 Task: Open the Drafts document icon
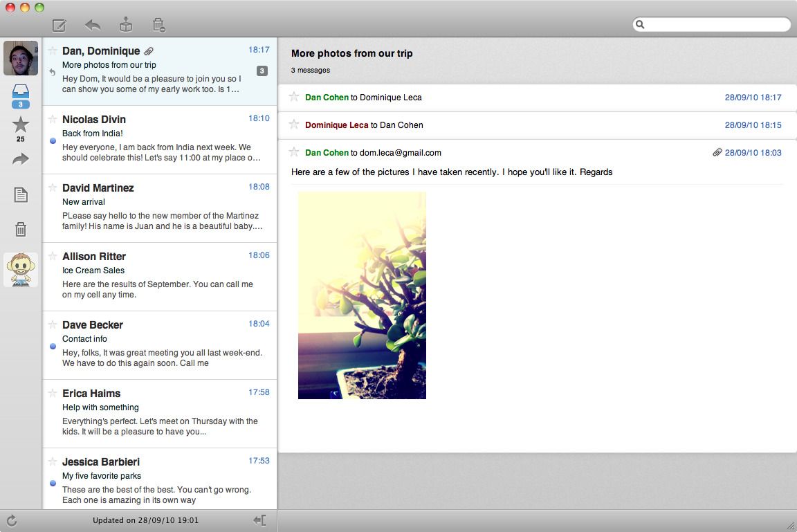(x=21, y=195)
